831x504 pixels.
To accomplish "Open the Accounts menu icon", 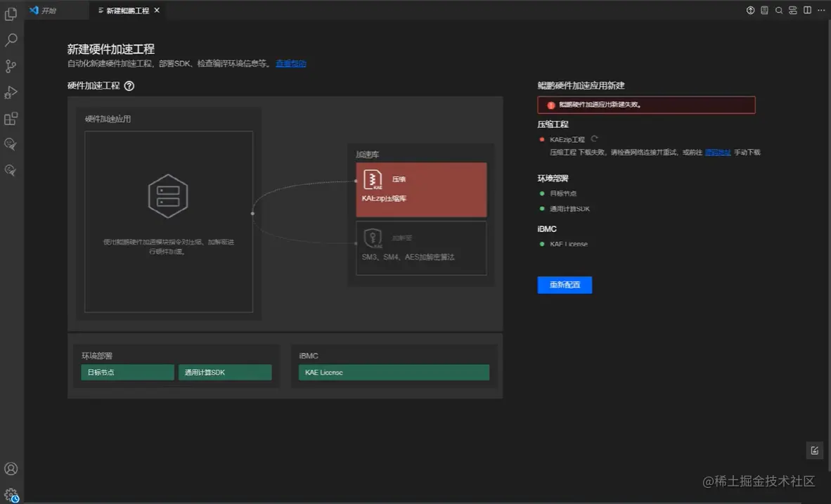I will (11, 468).
